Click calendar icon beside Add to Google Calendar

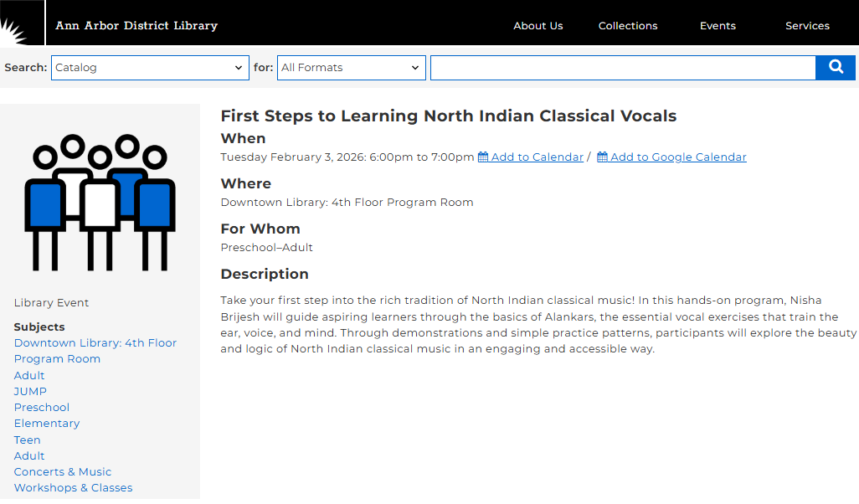tap(602, 157)
